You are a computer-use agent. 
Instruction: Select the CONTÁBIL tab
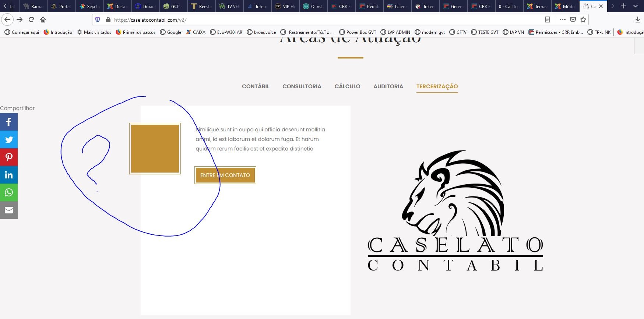pos(256,86)
